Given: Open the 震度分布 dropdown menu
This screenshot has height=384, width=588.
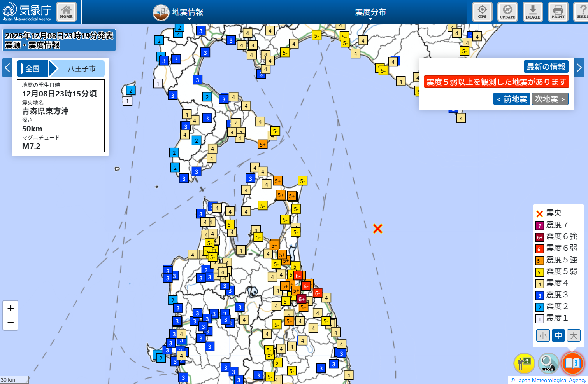Looking at the screenshot, I should coord(370,12).
